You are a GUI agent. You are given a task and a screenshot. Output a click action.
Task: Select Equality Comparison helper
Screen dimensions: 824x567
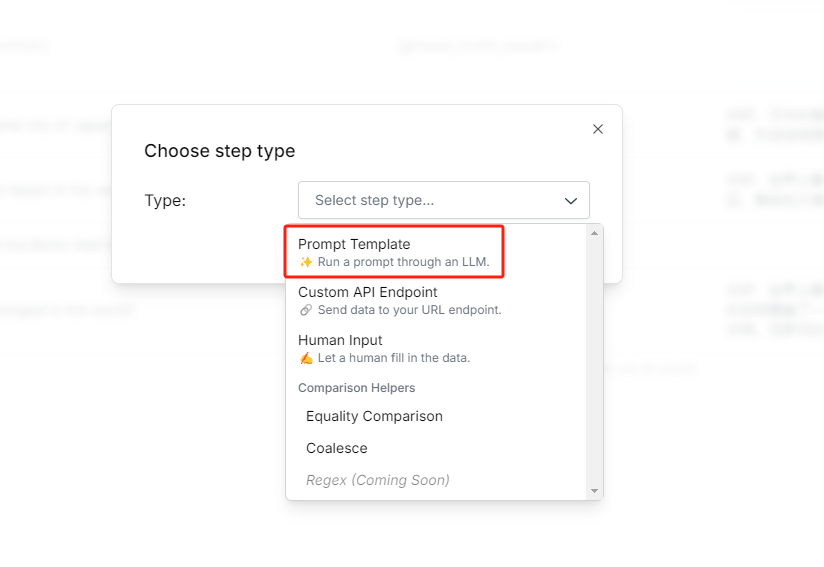click(x=374, y=416)
